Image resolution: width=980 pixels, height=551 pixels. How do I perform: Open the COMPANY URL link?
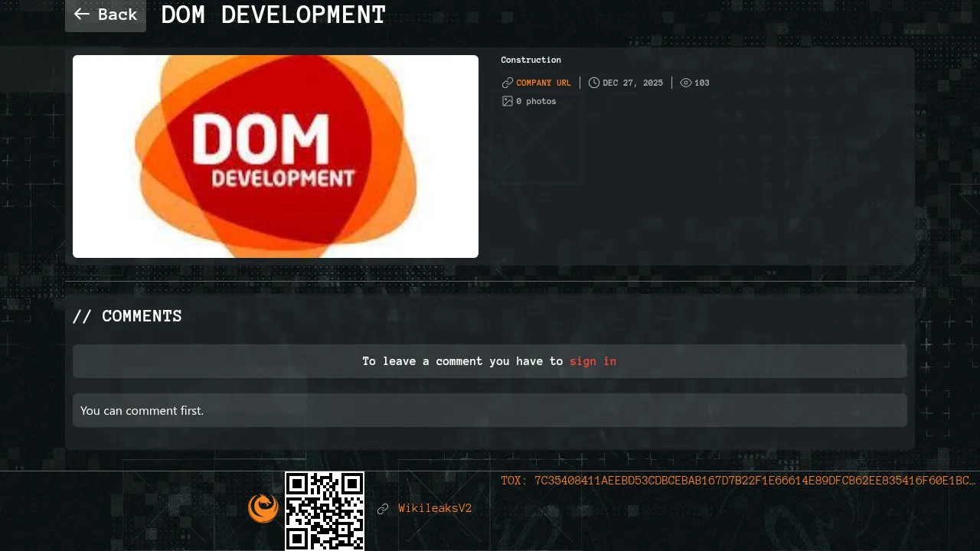point(543,83)
